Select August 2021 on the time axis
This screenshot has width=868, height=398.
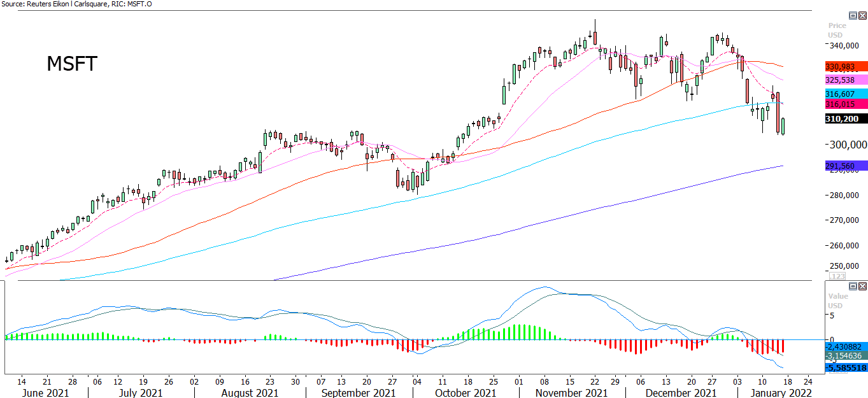[x=250, y=393]
